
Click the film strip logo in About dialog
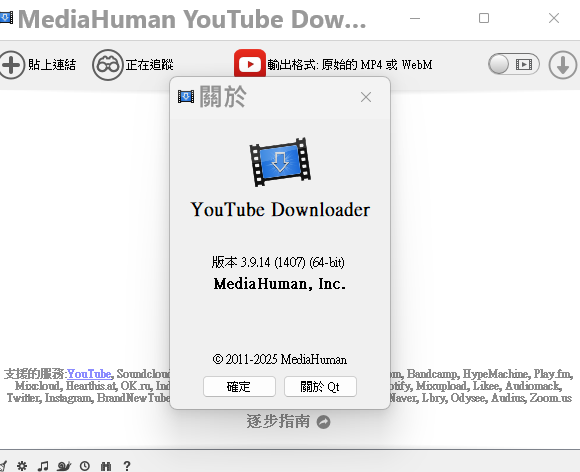pyautogui.click(x=280, y=162)
